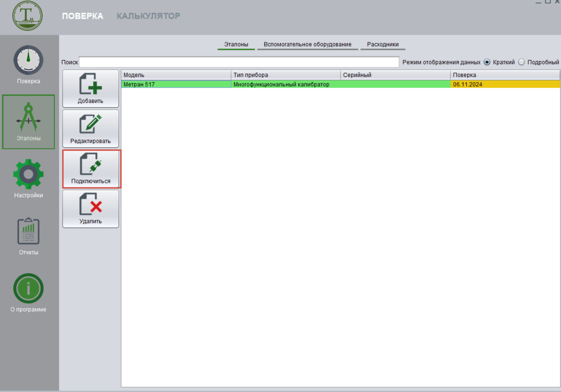Screen dimensions: 561x392
Task: Click the О программе info icon
Action: coord(28,289)
